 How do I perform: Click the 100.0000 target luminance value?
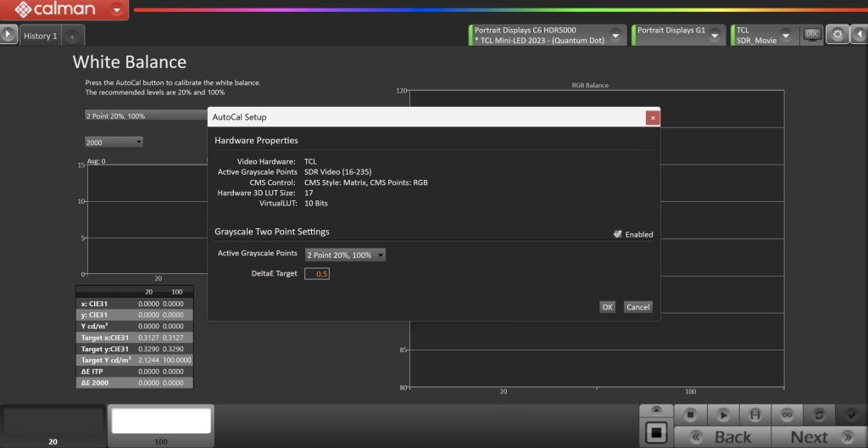(x=176, y=360)
